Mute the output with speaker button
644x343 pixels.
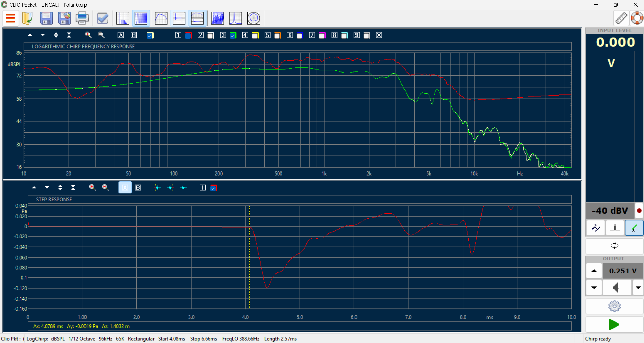coord(617,288)
